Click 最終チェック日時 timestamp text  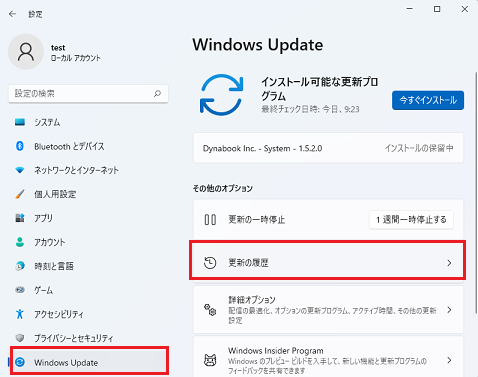pos(310,109)
